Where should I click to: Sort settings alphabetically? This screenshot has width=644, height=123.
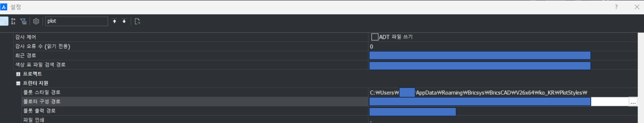(x=13, y=21)
